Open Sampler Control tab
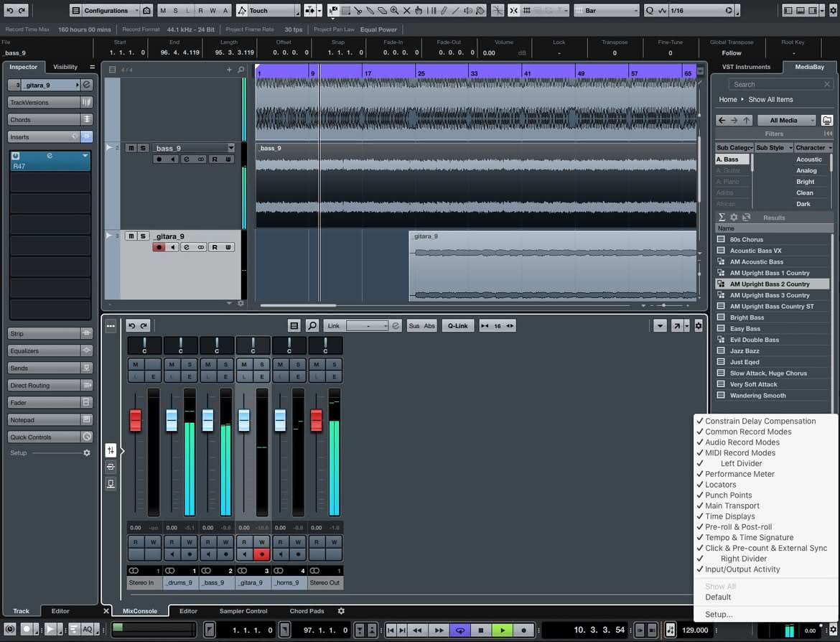 [243, 611]
